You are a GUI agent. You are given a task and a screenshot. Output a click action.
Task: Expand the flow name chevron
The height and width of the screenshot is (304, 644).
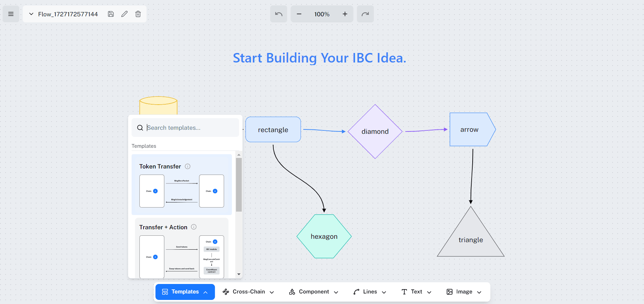pos(31,14)
